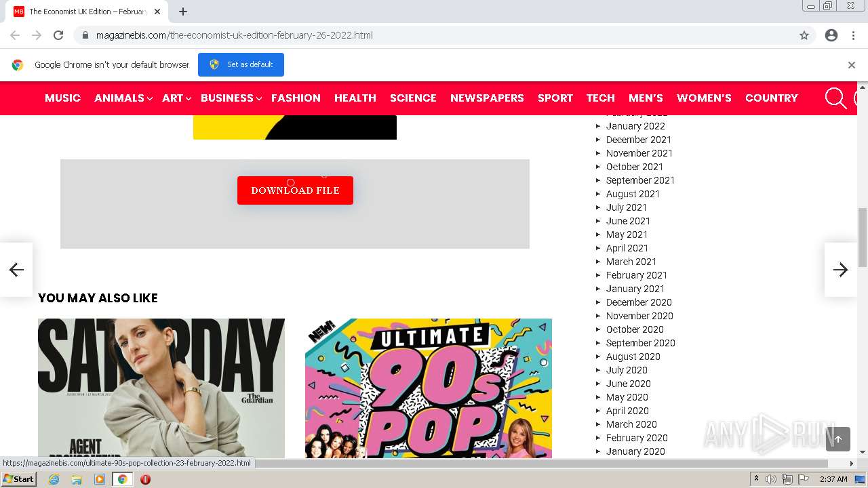
Task: Open the SPORT category
Action: (555, 98)
